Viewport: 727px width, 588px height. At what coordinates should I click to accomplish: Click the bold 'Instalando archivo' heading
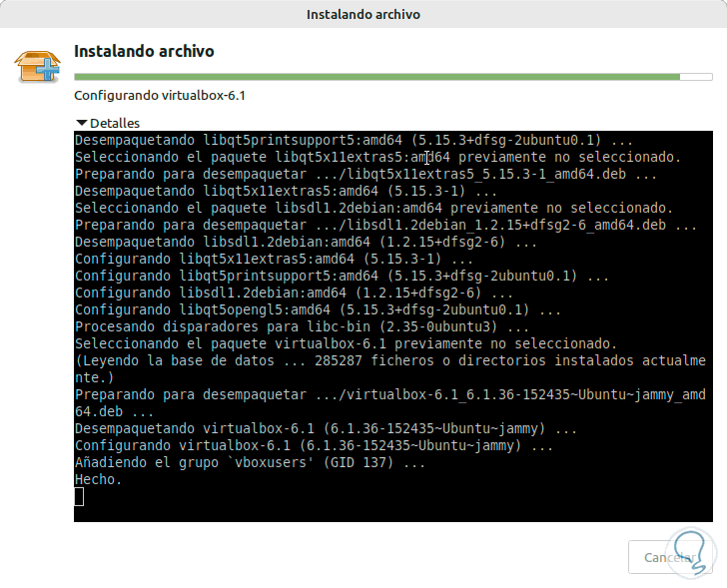coord(144,51)
